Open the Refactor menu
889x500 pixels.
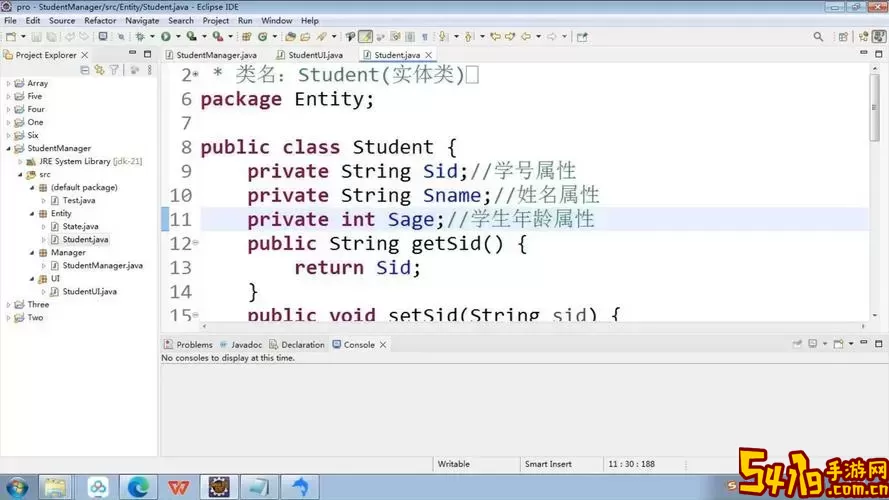tap(100, 20)
